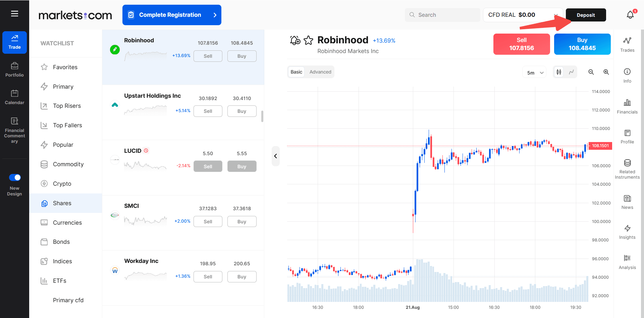
Task: Click the big red Sell 107.8156 button
Action: tap(522, 44)
